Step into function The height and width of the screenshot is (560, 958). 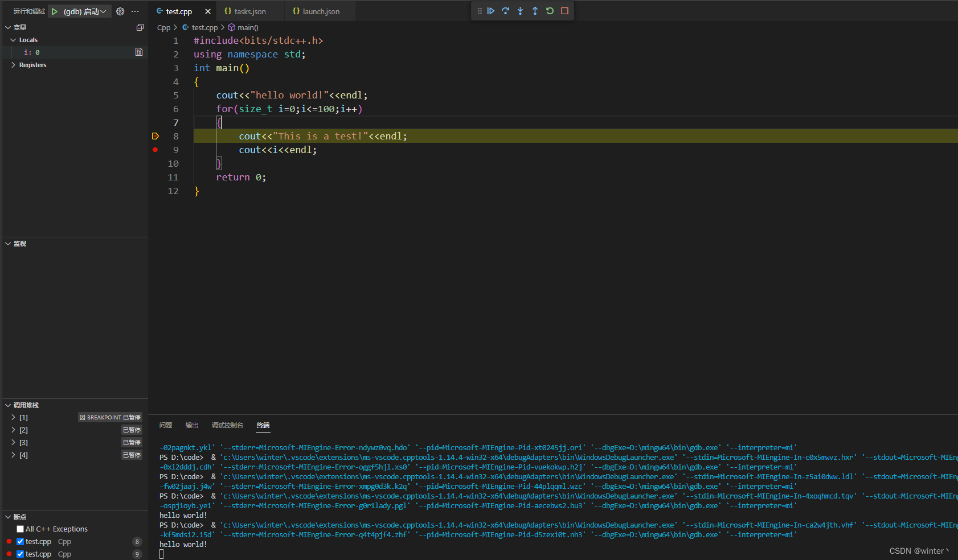tap(521, 11)
